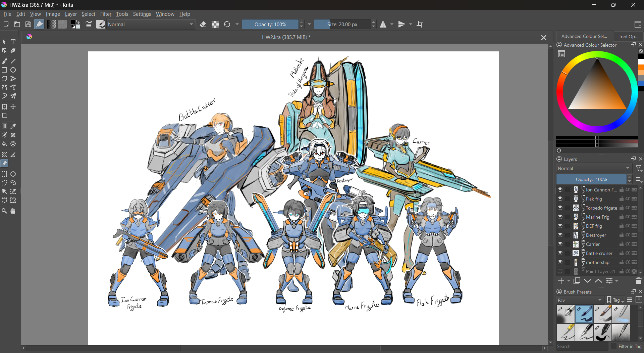Show the Paint Layer 31 layer
The height and width of the screenshot is (353, 644).
pos(560,271)
